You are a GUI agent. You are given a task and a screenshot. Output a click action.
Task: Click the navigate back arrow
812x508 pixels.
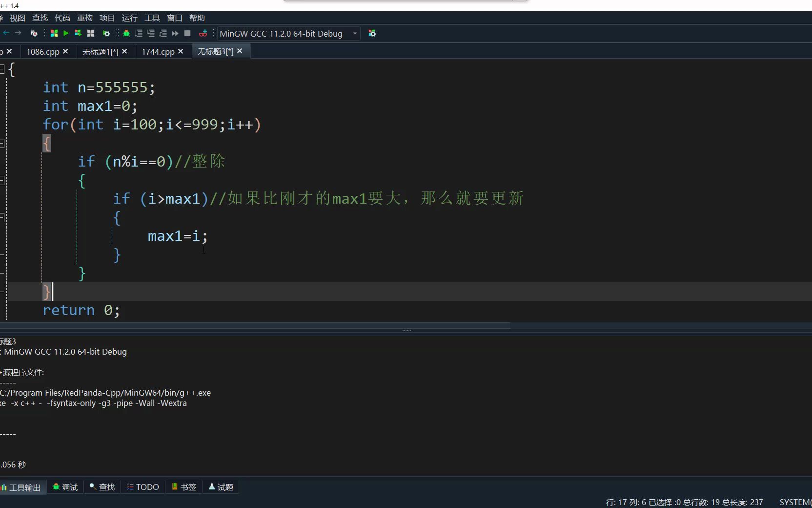coord(6,33)
